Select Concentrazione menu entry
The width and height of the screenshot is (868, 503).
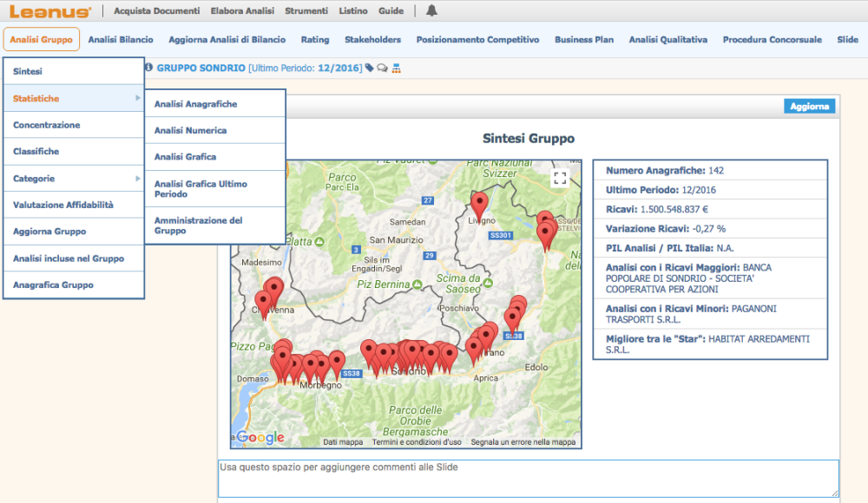pos(74,125)
